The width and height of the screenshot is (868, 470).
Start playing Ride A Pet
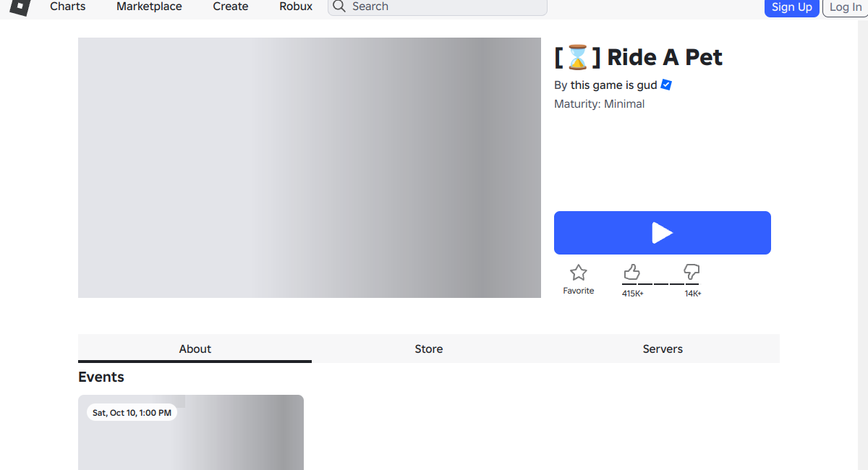(x=663, y=233)
